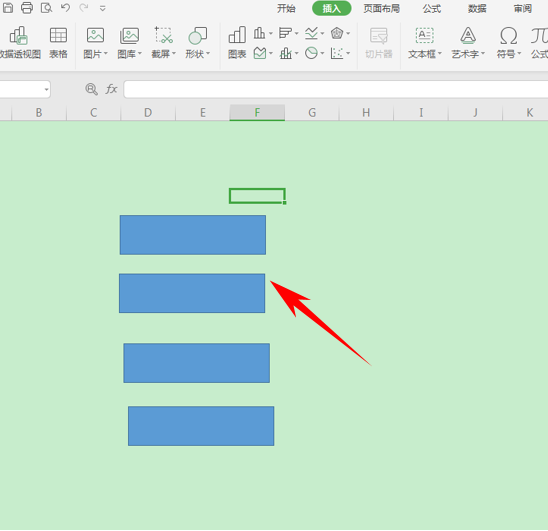548x531 pixels.
Task: Select the third blue rectangle from top
Action: (x=196, y=363)
